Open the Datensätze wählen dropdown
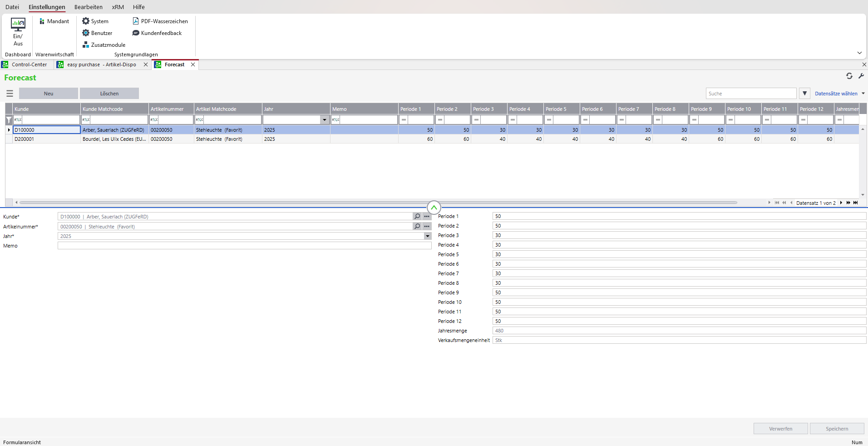This screenshot has height=446, width=868. pos(840,94)
